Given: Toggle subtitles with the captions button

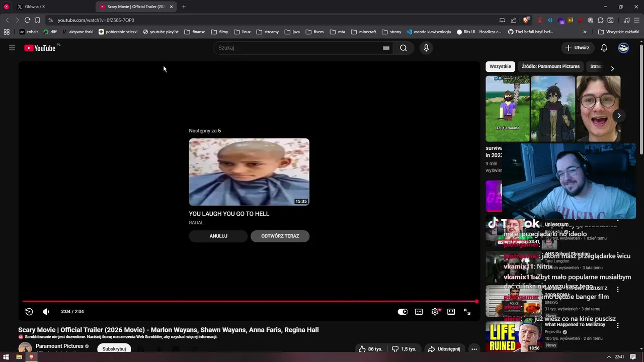Looking at the screenshot, I should [419, 312].
